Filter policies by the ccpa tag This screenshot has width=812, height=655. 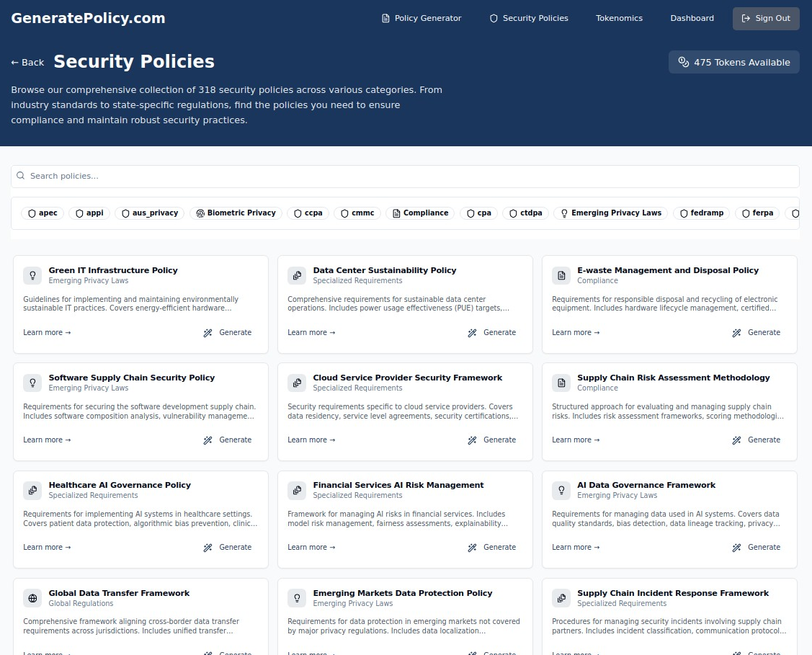308,213
